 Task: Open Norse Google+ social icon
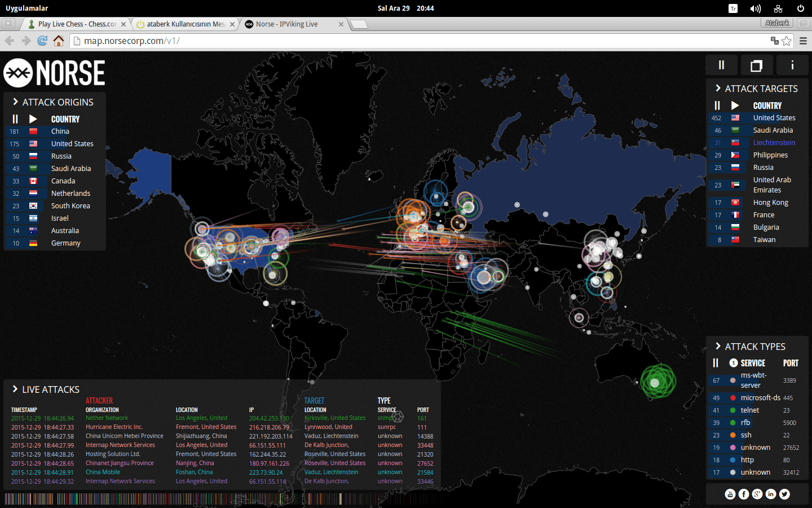coord(757,494)
